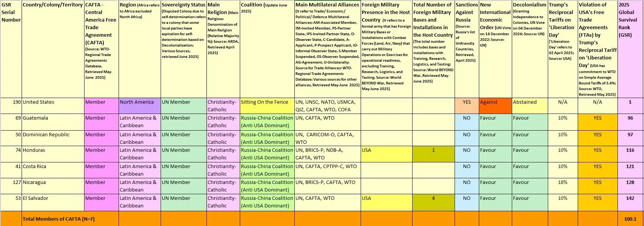Select the GSR rank 116 cell
Screen dimensions: 644x226
[630, 154]
